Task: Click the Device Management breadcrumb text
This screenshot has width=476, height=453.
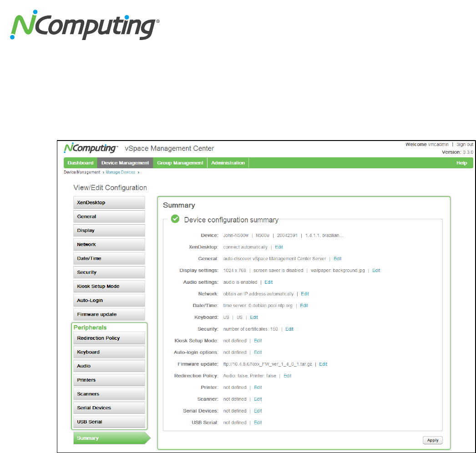Action: coord(82,172)
